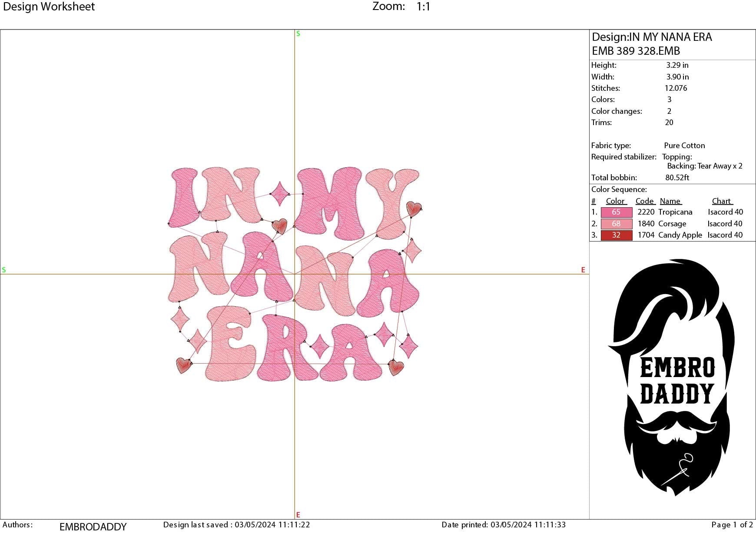This screenshot has height=533, width=756.
Task: Click the Isacord 40 chart link for Tropicana
Action: point(724,212)
